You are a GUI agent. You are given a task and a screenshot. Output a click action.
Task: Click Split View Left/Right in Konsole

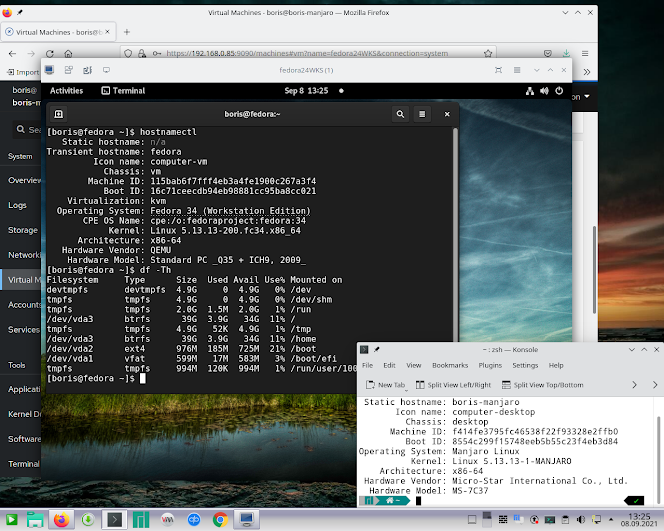pos(454,385)
